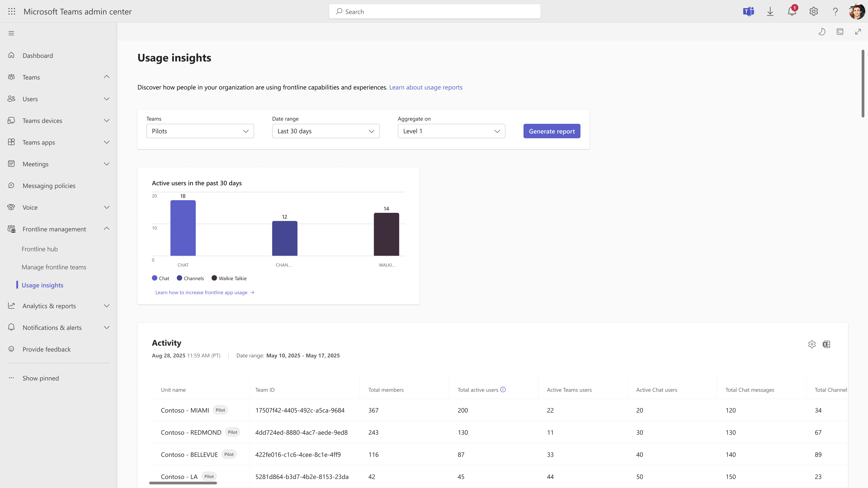Viewport: 868px width, 488px height.
Task: Open the Date range dropdown
Action: coord(325,131)
